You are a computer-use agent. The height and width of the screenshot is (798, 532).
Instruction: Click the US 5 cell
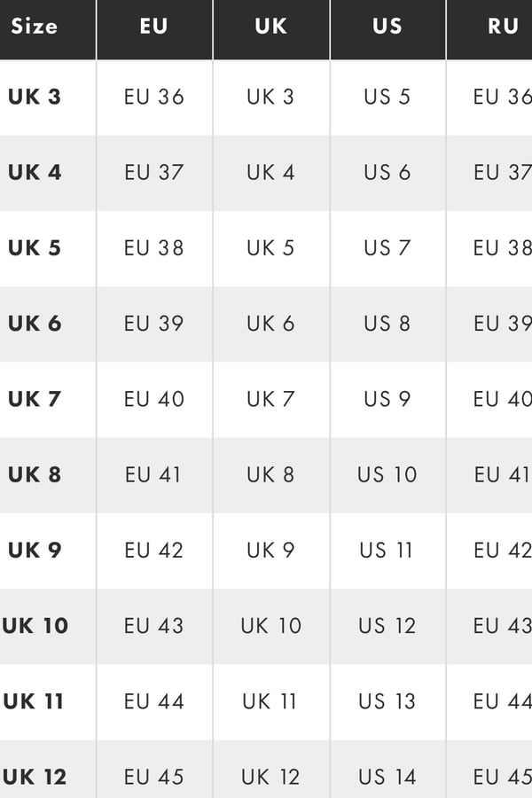(387, 97)
